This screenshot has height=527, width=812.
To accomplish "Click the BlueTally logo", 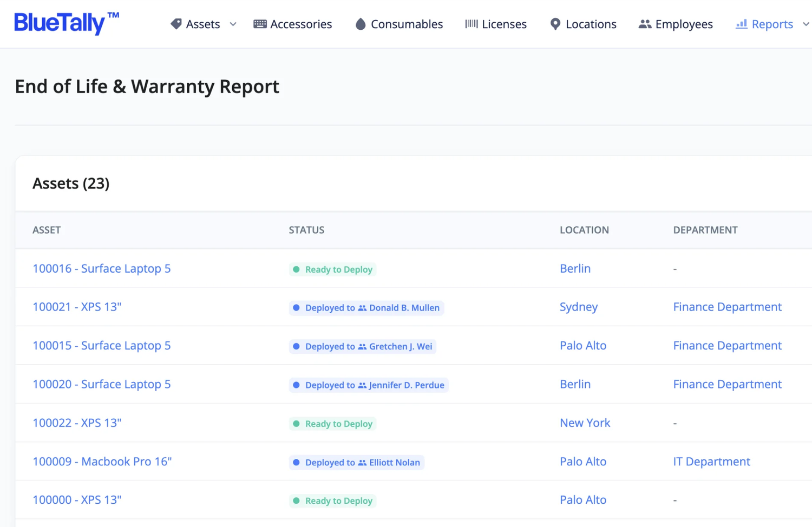I will [x=66, y=23].
